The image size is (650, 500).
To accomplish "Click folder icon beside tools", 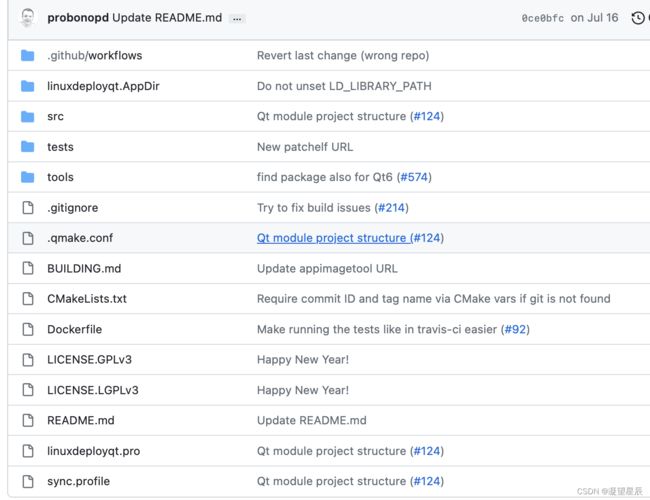I will [x=28, y=177].
